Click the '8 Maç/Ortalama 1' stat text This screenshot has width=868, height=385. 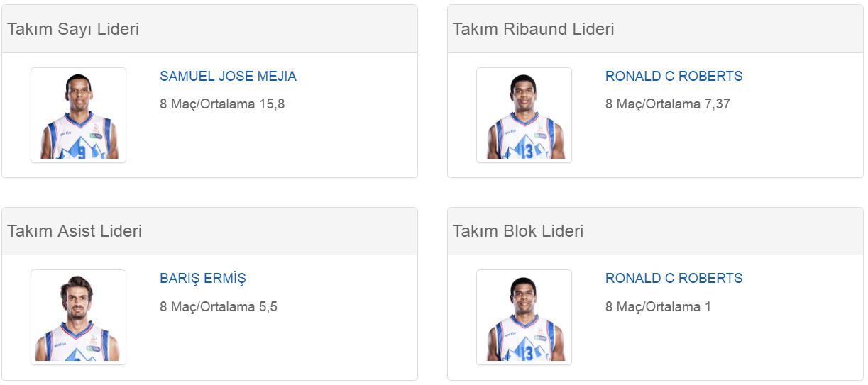(x=658, y=307)
